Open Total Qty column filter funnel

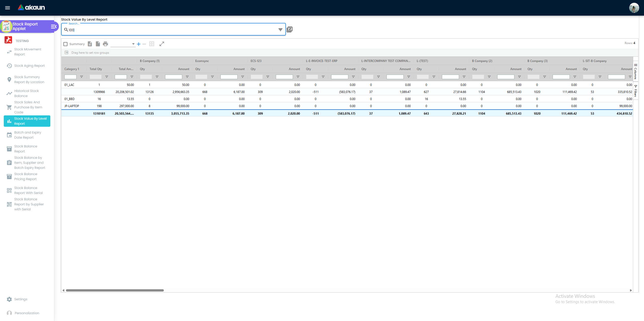point(107,77)
